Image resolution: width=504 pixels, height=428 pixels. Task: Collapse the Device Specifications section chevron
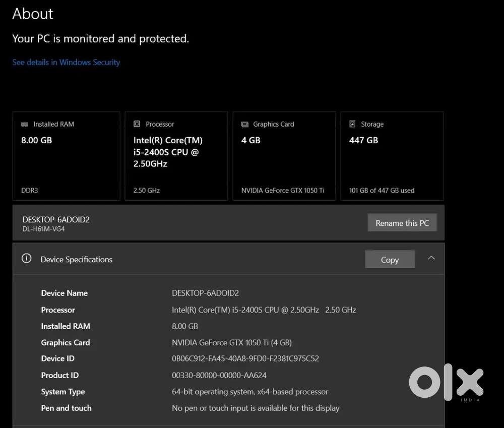431,258
